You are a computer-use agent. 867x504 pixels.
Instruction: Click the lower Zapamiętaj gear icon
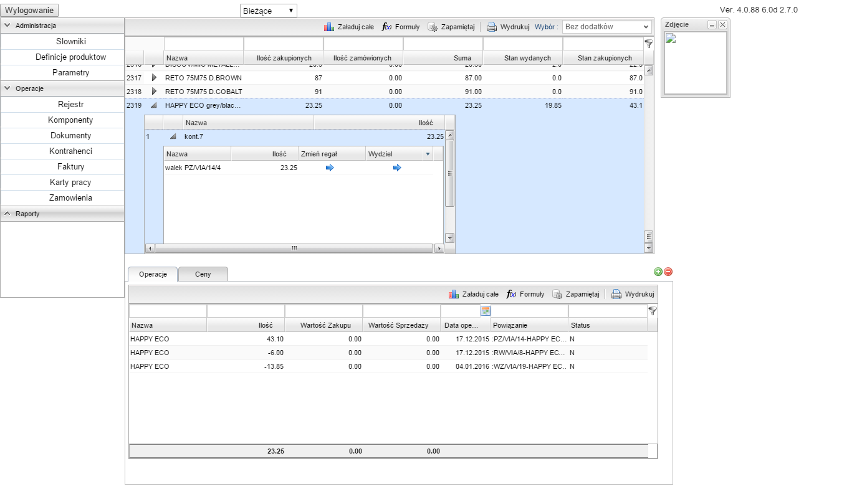coord(557,294)
